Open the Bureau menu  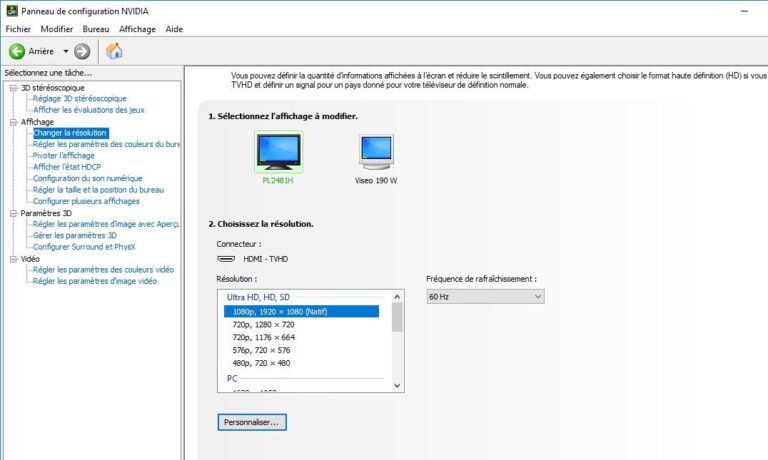pyautogui.click(x=96, y=29)
